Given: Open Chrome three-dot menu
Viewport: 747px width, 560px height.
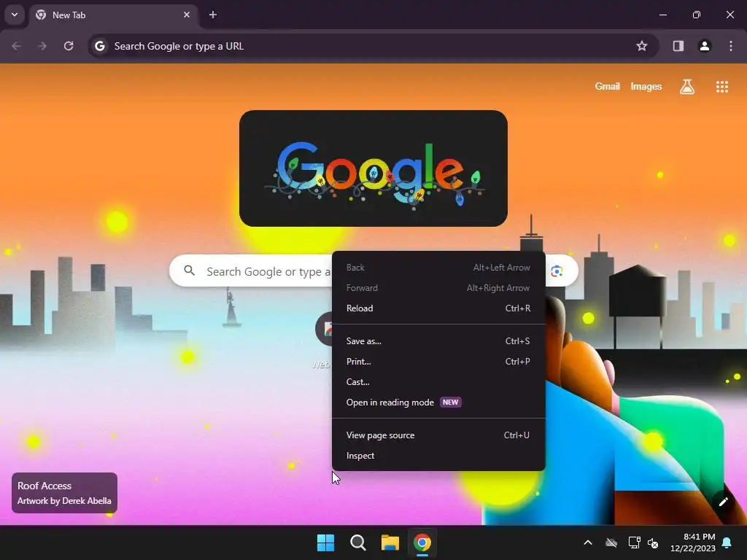Looking at the screenshot, I should coord(730,46).
